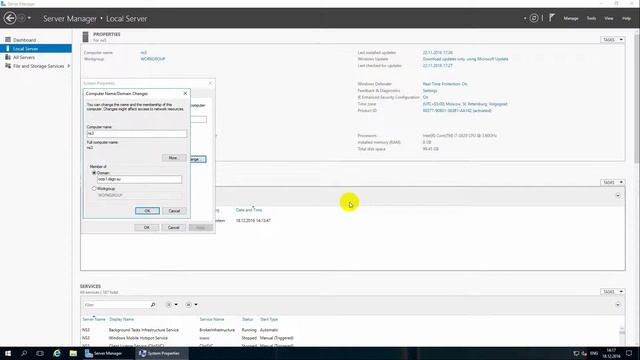Viewport: 640px width, 360px height.
Task: Refresh Server Manager using the circular refresh icon
Action: [x=534, y=18]
